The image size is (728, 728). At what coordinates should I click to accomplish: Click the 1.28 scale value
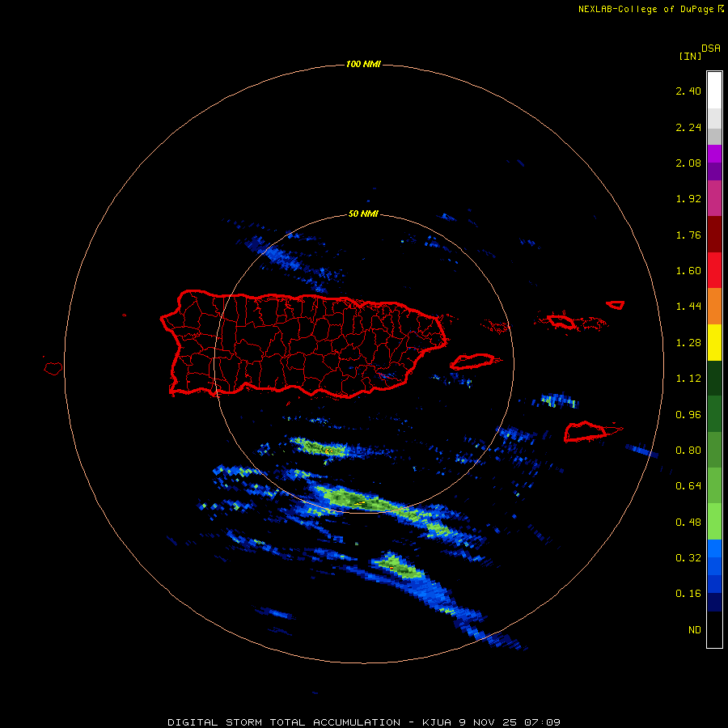tap(688, 343)
